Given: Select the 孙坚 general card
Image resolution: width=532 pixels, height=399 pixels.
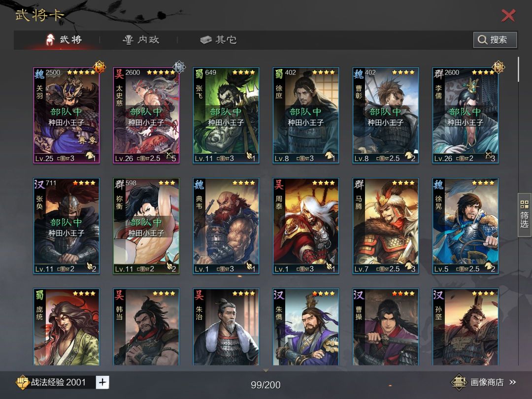Looking at the screenshot, I should [465, 327].
